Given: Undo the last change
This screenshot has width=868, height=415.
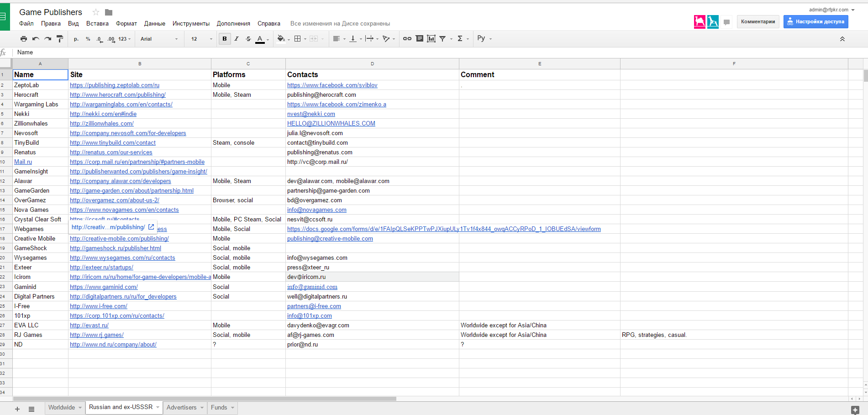Looking at the screenshot, I should point(35,39).
